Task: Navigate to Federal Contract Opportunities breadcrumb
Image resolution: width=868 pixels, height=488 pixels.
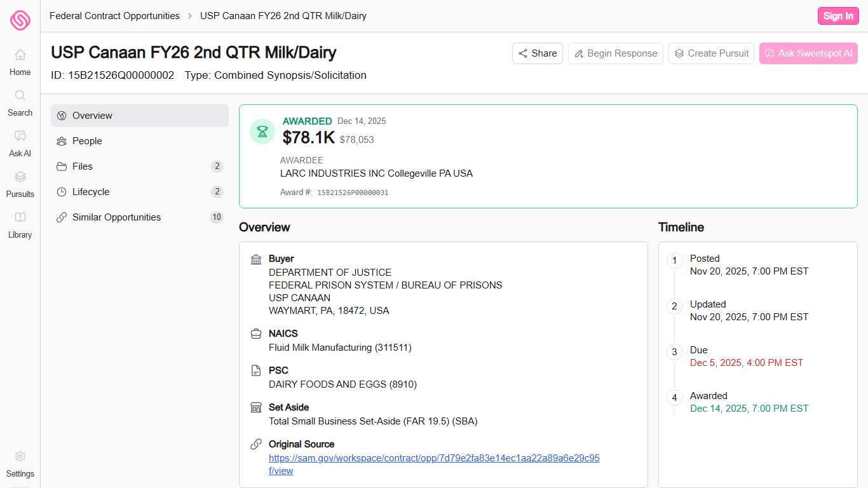Action: point(114,16)
